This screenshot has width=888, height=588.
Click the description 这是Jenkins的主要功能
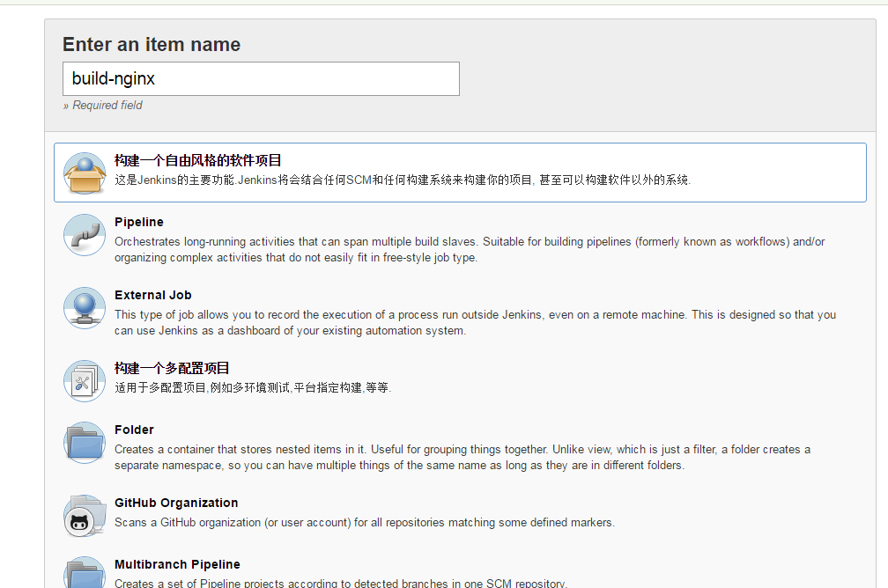click(x=403, y=180)
